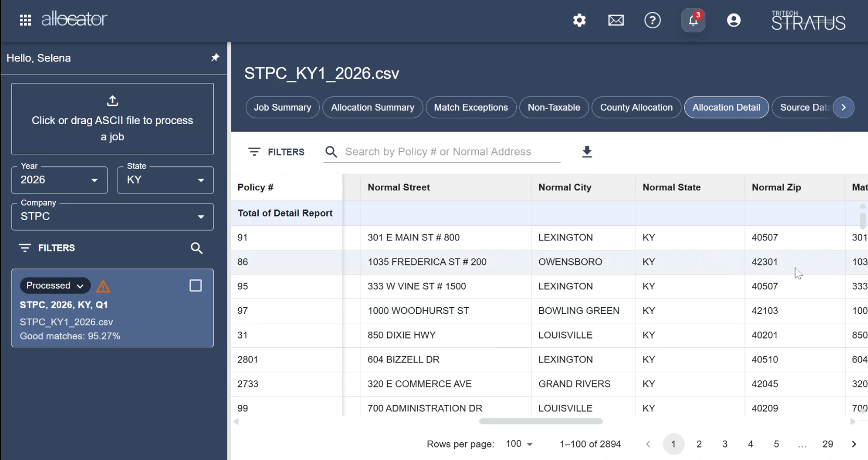Switch to County Allocation tab
Viewport: 868px width, 460px height.
(636, 107)
